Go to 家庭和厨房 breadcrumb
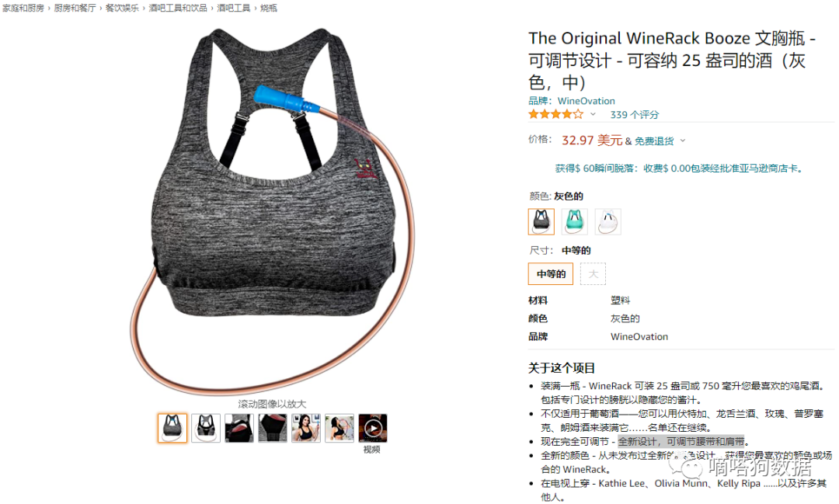The height and width of the screenshot is (504, 839). tap(23, 8)
